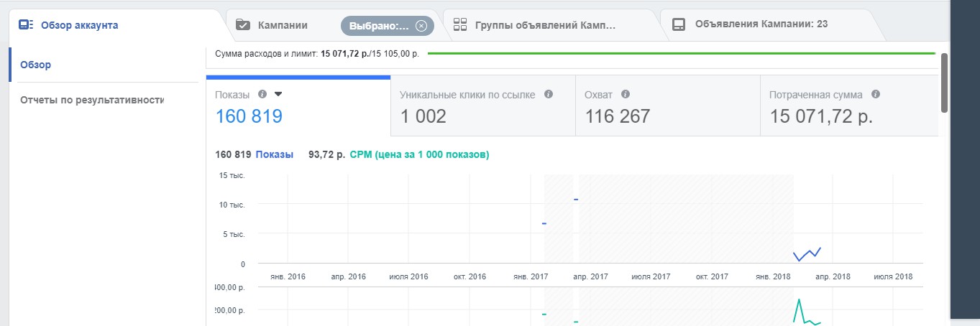Click the янв. 2017 axis label

[x=529, y=276]
